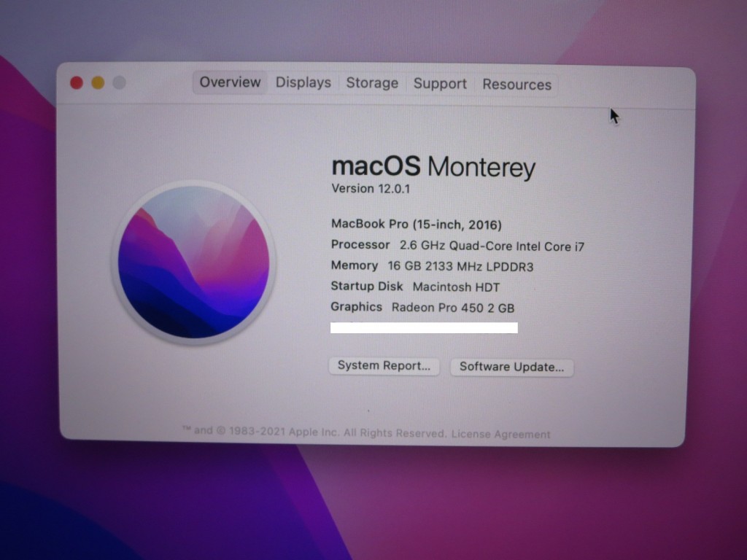Image resolution: width=747 pixels, height=560 pixels.
Task: Click the Graphics label
Action: [x=356, y=307]
